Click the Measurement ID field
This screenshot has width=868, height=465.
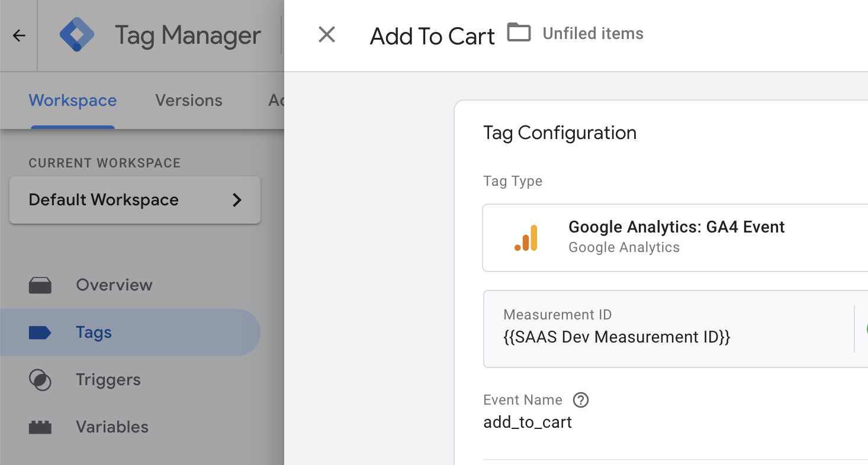[676, 329]
